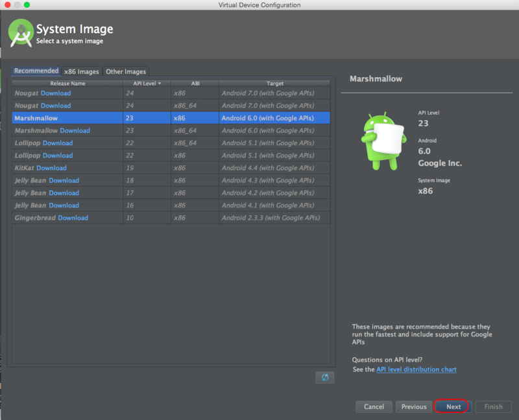Click target 'Android 2.3.3 (with Google APIs)'
This screenshot has height=420, width=519.
(271, 218)
